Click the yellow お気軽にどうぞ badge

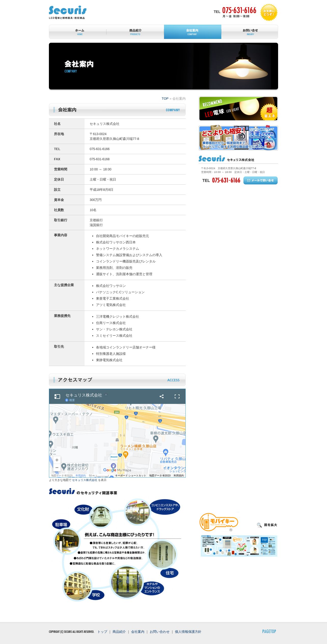click(269, 12)
